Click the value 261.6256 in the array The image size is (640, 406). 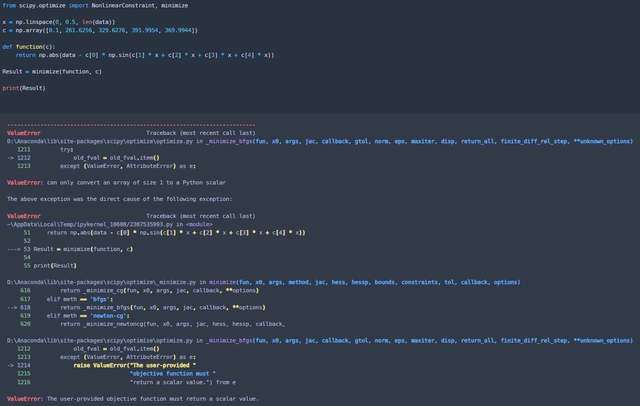[78, 30]
